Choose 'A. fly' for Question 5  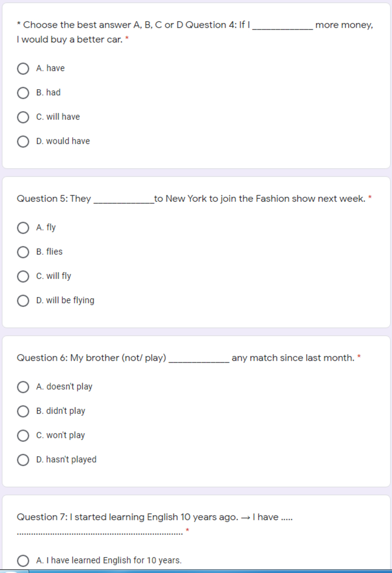[23, 228]
